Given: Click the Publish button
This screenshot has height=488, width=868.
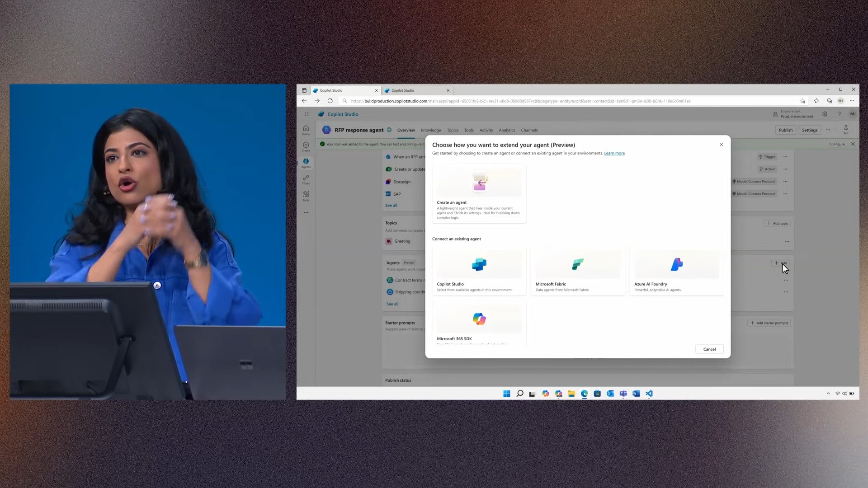Looking at the screenshot, I should (x=786, y=130).
